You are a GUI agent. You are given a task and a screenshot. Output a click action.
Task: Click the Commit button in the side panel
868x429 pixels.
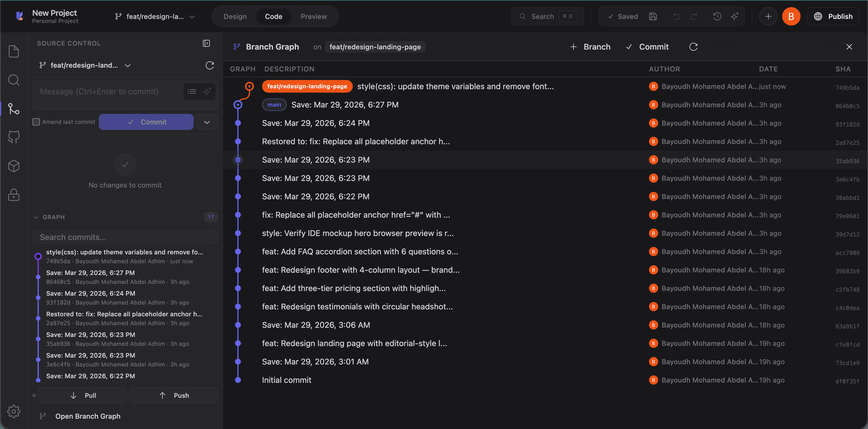146,122
